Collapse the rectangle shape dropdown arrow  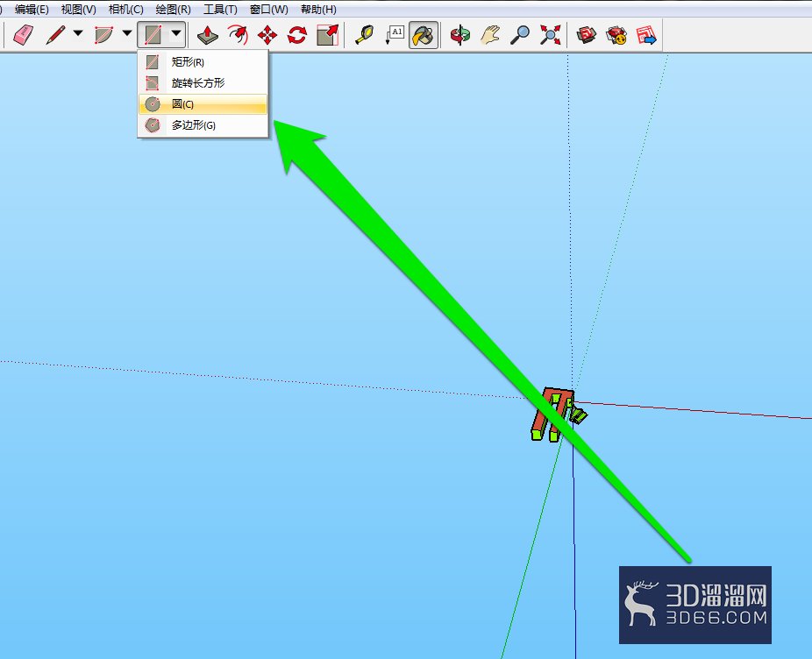[176, 33]
